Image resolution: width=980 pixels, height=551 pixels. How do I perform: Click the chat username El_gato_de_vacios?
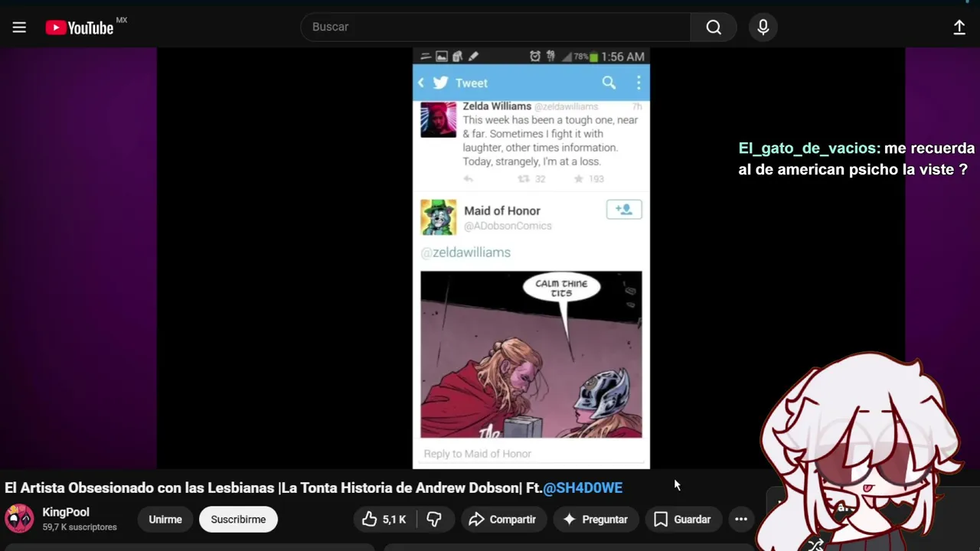tap(808, 148)
